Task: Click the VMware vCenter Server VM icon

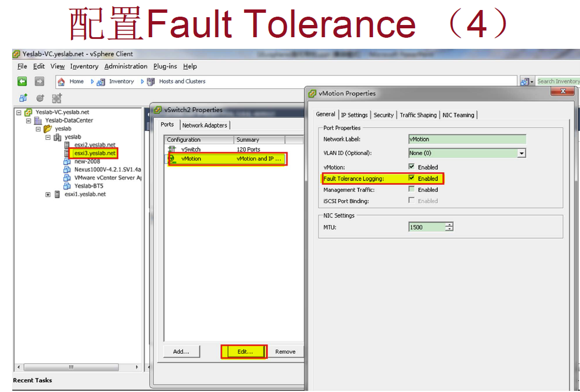Action: pyautogui.click(x=67, y=178)
